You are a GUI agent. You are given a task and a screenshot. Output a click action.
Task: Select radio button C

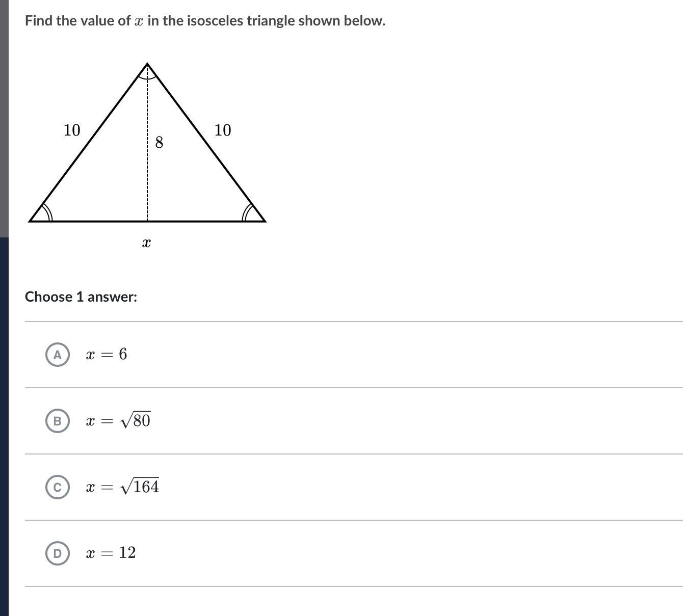coord(58,487)
